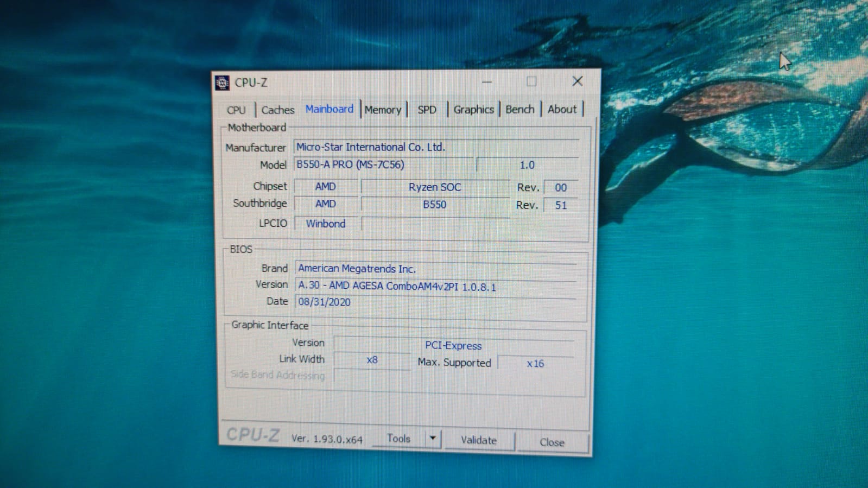Switch to the Memory tab
Image resolution: width=868 pixels, height=488 pixels.
pos(383,110)
